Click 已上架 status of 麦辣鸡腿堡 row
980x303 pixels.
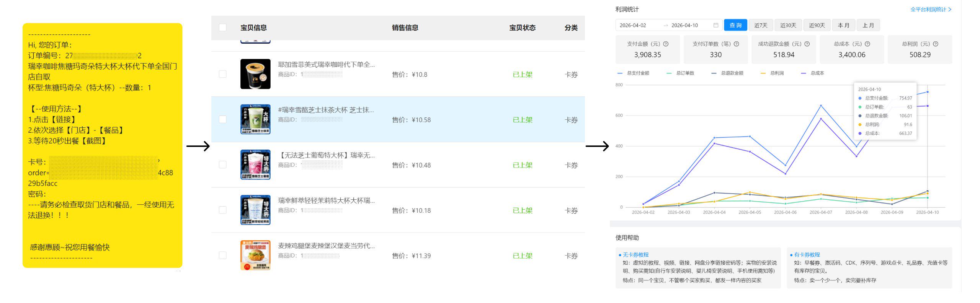523,256
